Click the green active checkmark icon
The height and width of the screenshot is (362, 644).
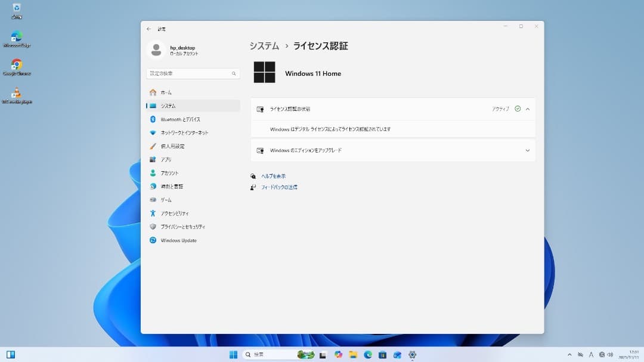pos(518,109)
